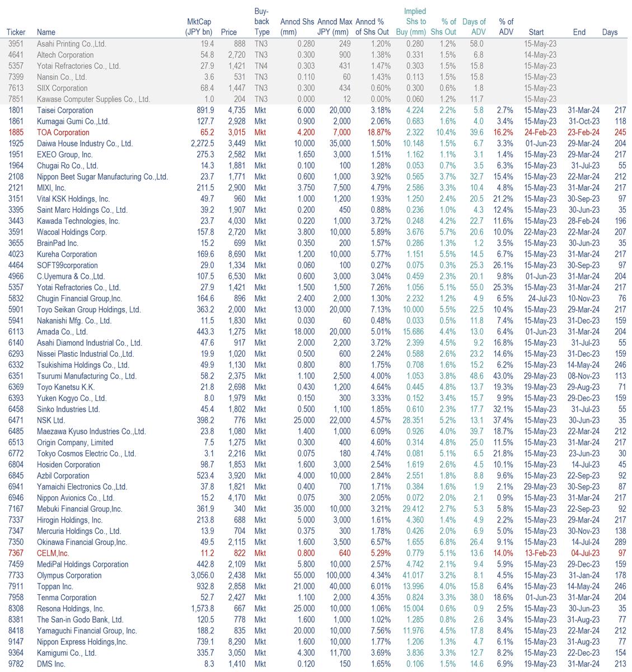Select Yamaguchi Financial Group, Inc.
The height and width of the screenshot is (672, 632).
tap(87, 631)
